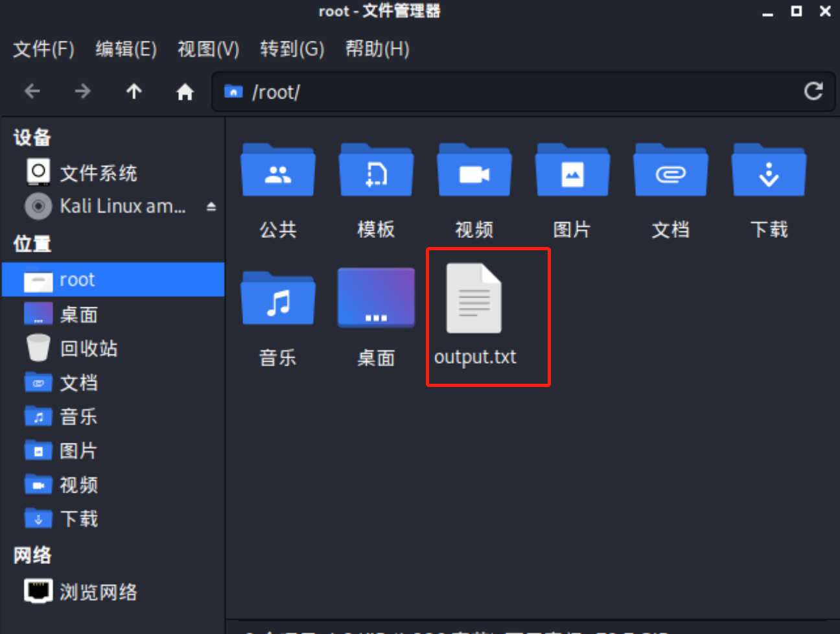The image size is (840, 634).
Task: Open the 图片 (Pictures) folder icon
Action: (572, 170)
